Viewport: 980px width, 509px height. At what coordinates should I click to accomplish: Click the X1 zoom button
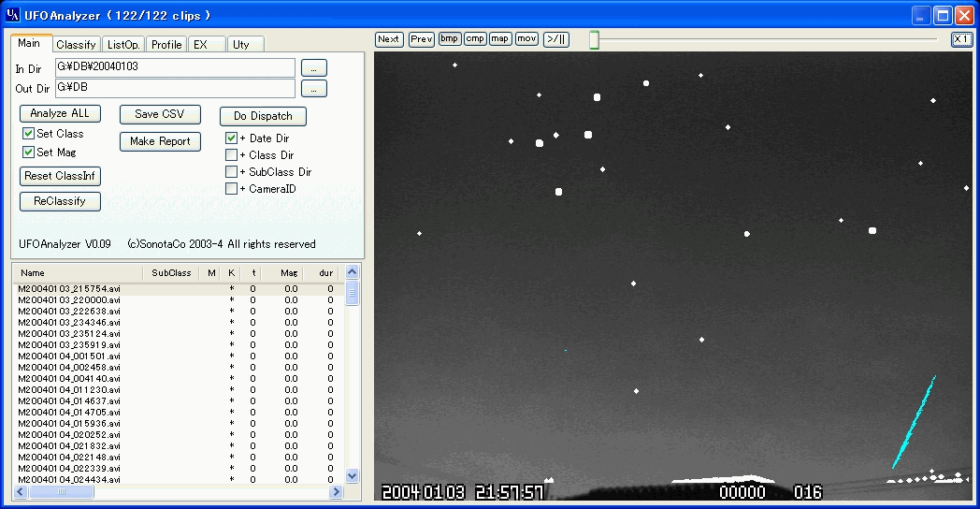[961, 39]
